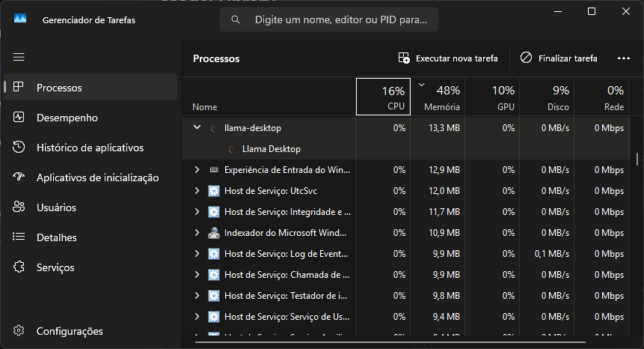Run a new task with Executar nova tarefa
The image size is (644, 349).
[448, 58]
